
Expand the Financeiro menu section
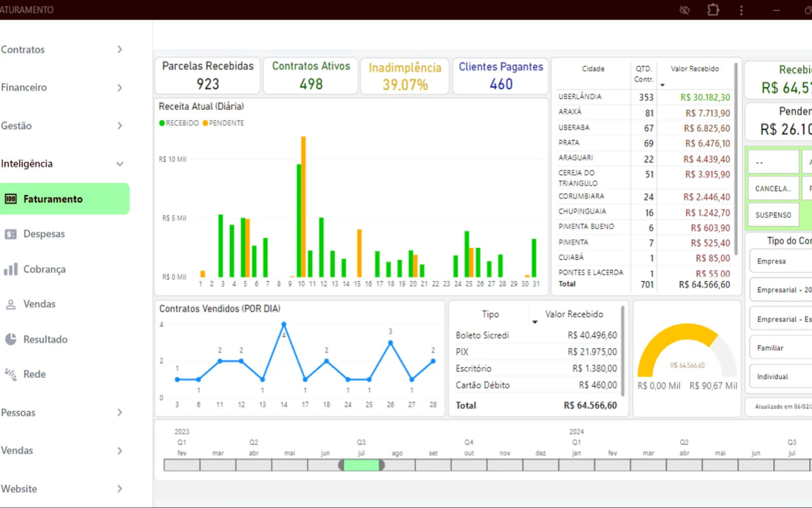pos(120,87)
